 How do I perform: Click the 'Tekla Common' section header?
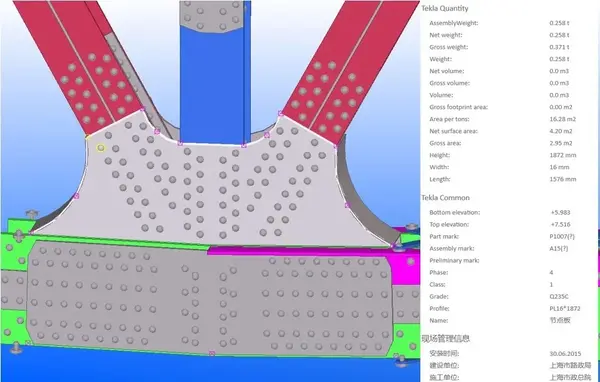pos(445,198)
